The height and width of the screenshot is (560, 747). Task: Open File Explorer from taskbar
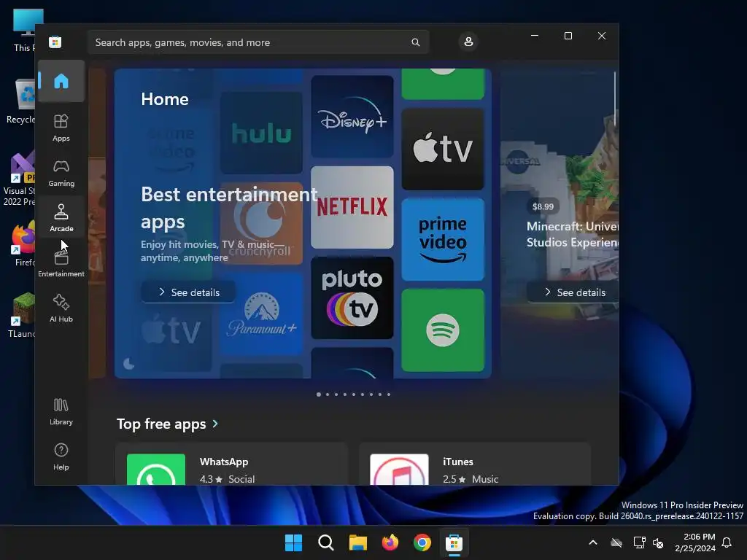pos(357,542)
